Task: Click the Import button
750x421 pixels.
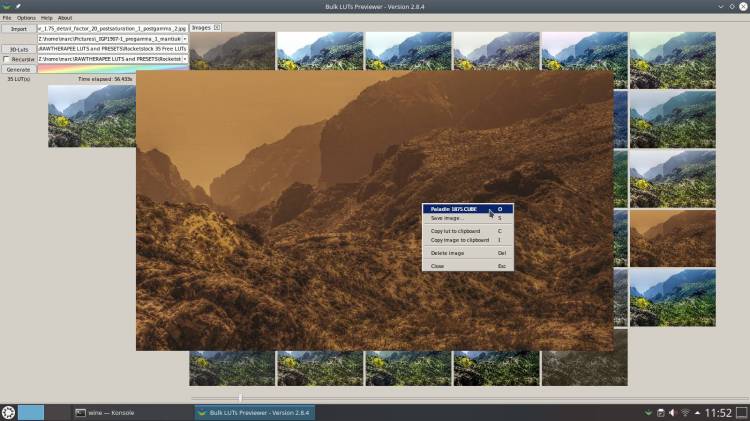Action: (19, 29)
